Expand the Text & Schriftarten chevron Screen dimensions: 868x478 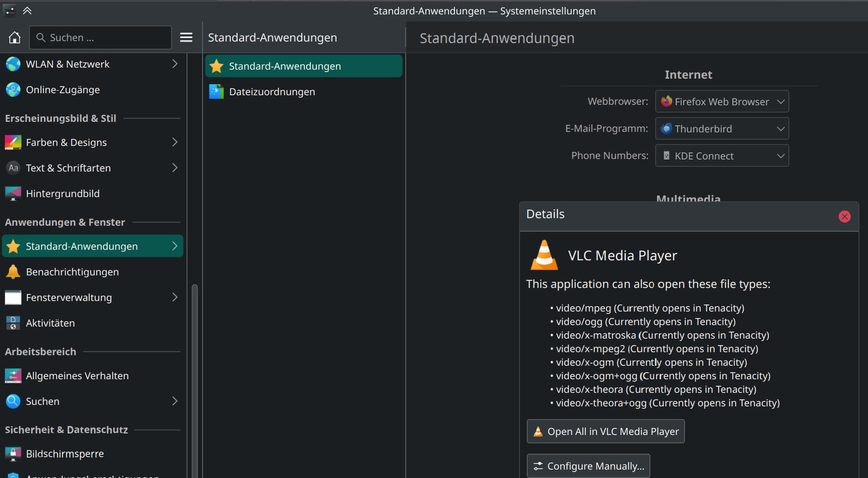pos(175,168)
